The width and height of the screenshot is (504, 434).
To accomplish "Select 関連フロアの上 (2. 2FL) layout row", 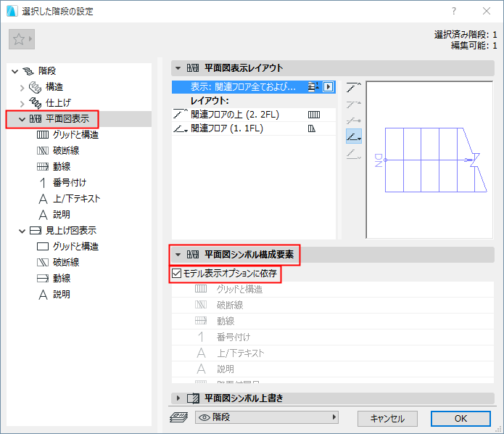I will pos(254,115).
